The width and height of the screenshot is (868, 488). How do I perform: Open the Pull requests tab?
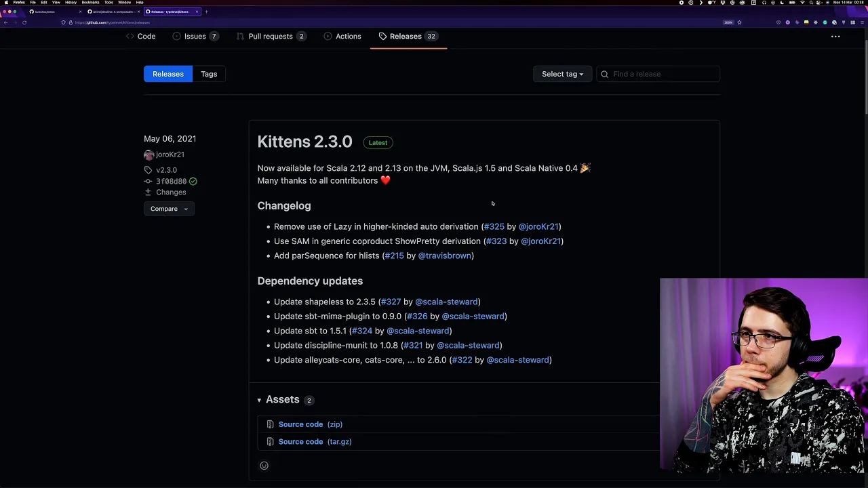tap(271, 36)
